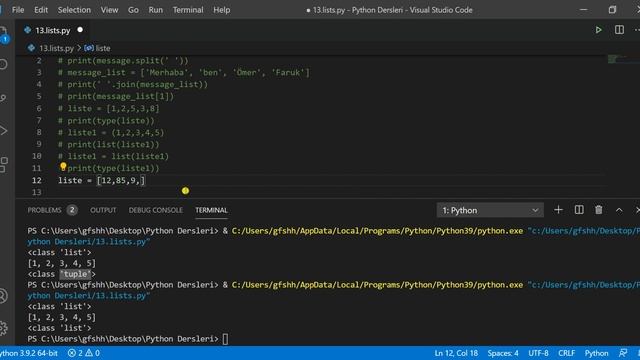Switch to the DEBUG CONSOLE tab

click(156, 210)
